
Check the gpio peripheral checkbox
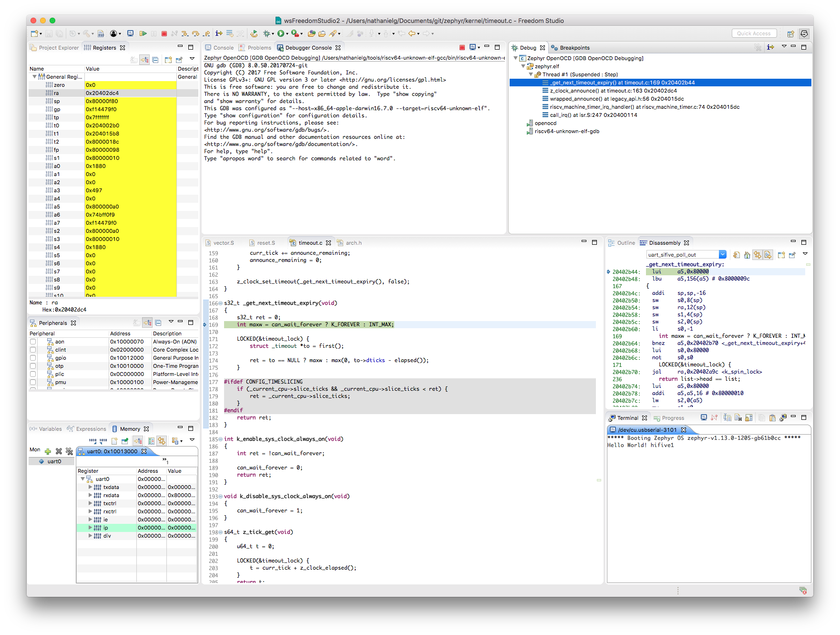(x=32, y=358)
